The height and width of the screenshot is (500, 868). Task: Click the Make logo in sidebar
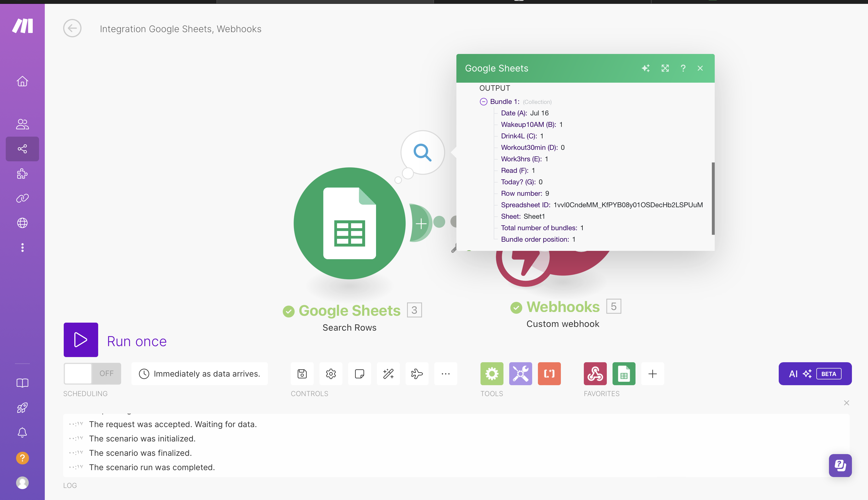[22, 26]
